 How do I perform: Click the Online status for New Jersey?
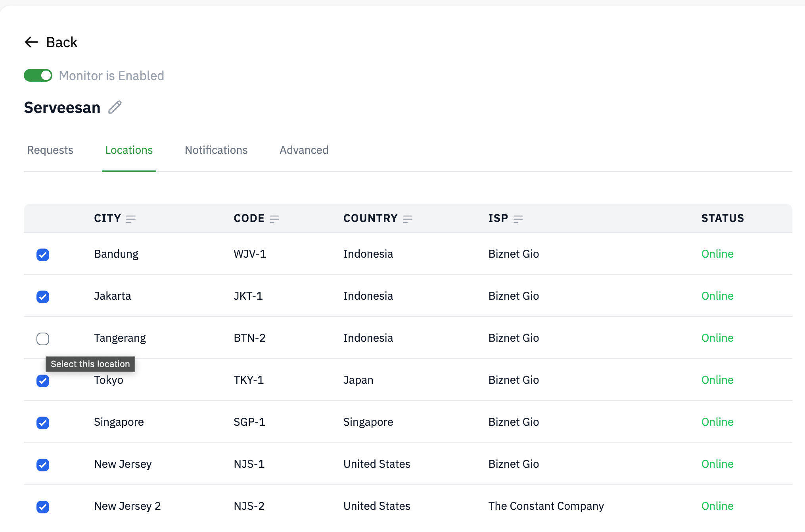pos(717,464)
